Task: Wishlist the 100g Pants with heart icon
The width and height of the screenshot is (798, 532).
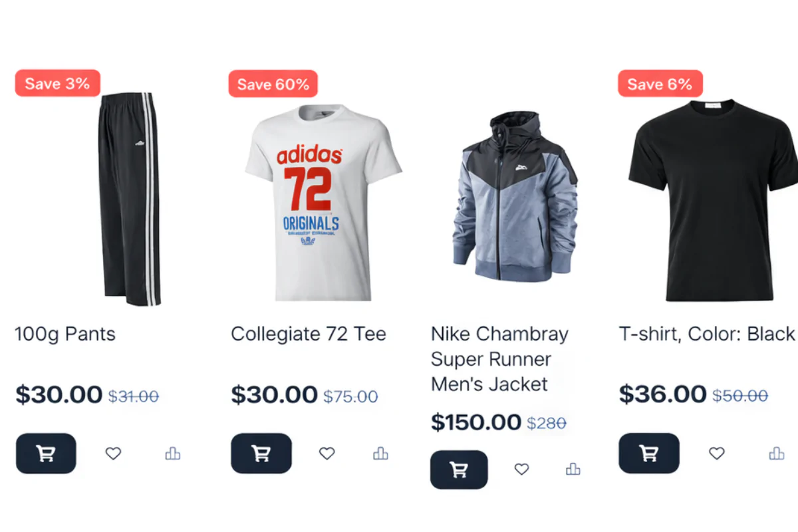Action: (x=114, y=454)
